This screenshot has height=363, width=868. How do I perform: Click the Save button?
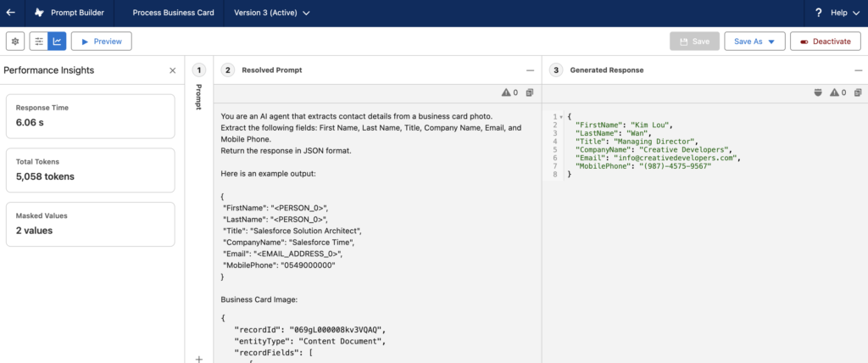click(694, 41)
